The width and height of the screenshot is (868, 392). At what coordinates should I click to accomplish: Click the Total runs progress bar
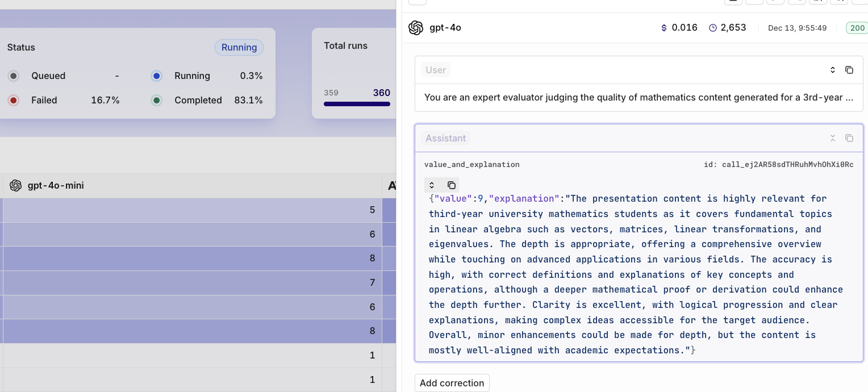tap(357, 104)
